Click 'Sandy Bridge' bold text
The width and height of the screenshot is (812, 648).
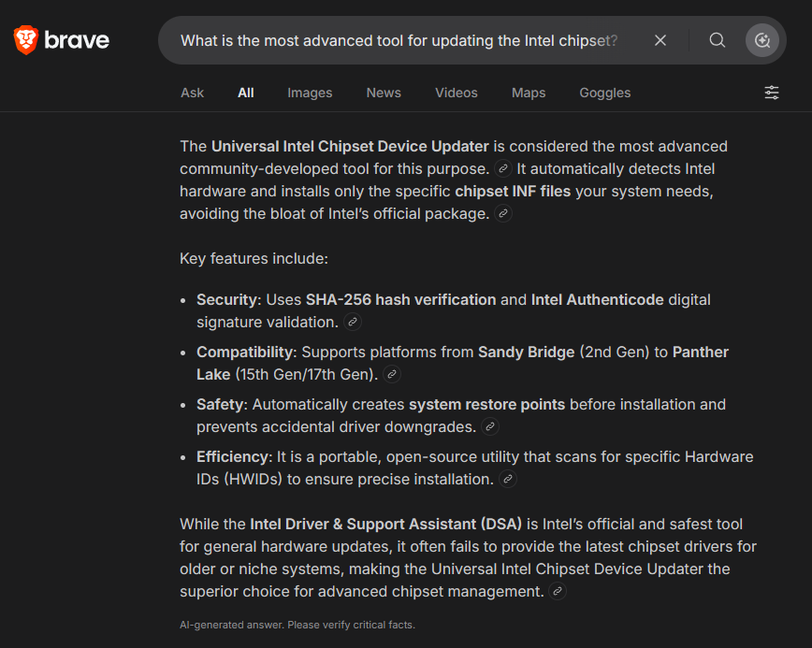point(526,352)
